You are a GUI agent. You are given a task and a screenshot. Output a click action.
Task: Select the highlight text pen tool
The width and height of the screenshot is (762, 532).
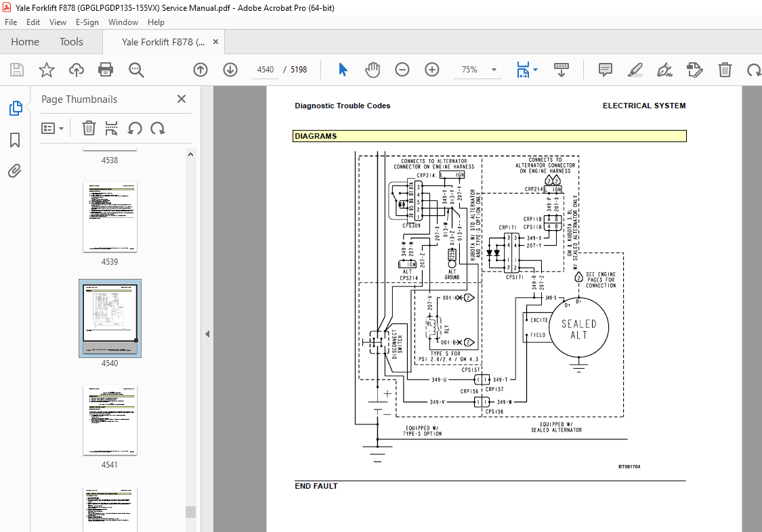click(x=635, y=70)
